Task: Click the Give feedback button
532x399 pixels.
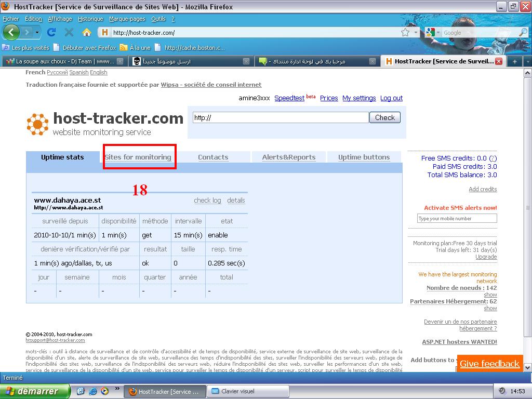Action: click(x=489, y=363)
